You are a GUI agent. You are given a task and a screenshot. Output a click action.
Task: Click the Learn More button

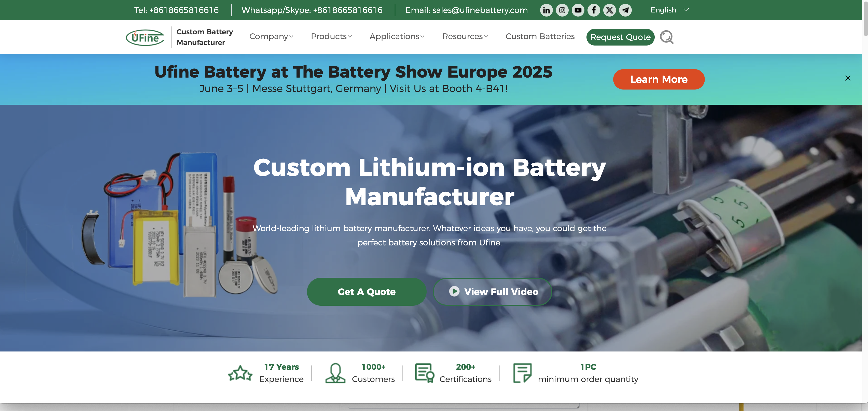tap(659, 79)
